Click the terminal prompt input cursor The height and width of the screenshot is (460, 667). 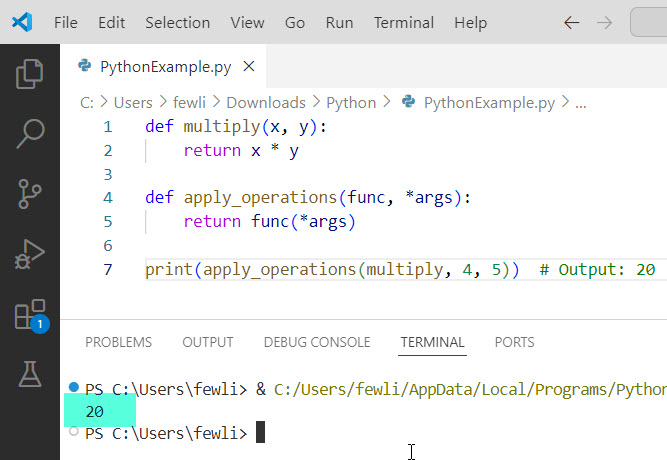pyautogui.click(x=260, y=432)
